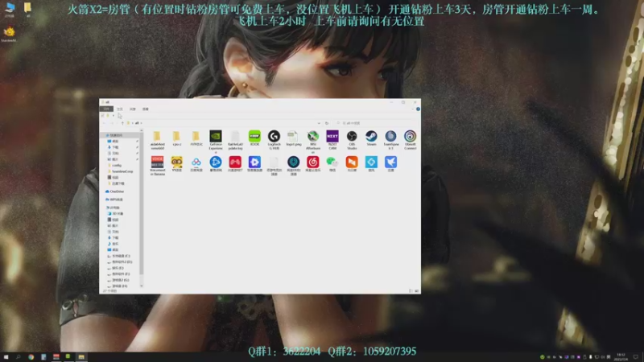Select the orange Sunlogin remote shortcut
The image size is (644, 362).
coord(352,164)
